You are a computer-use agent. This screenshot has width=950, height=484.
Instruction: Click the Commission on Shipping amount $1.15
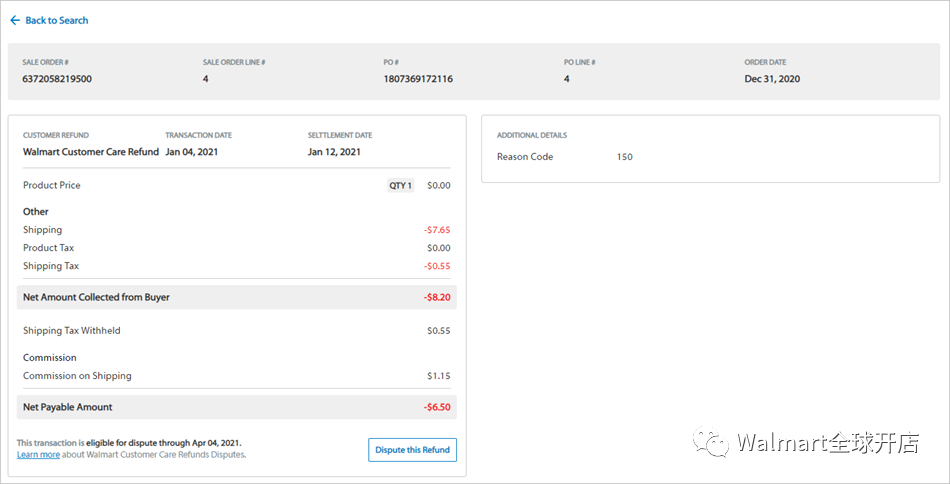(438, 376)
